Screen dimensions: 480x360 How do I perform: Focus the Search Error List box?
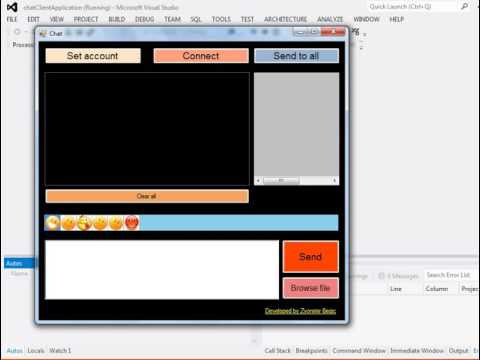tap(451, 275)
